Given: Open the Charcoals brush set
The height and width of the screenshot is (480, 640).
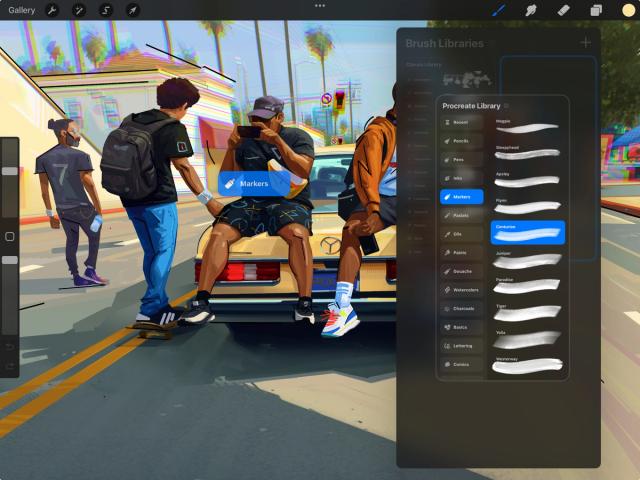Looking at the screenshot, I should pos(462,309).
